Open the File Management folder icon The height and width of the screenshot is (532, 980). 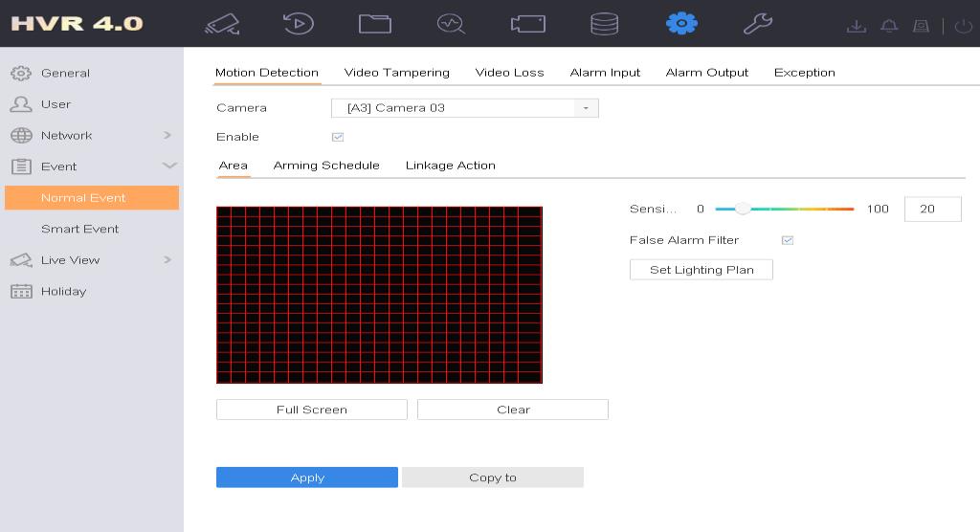pos(374,24)
